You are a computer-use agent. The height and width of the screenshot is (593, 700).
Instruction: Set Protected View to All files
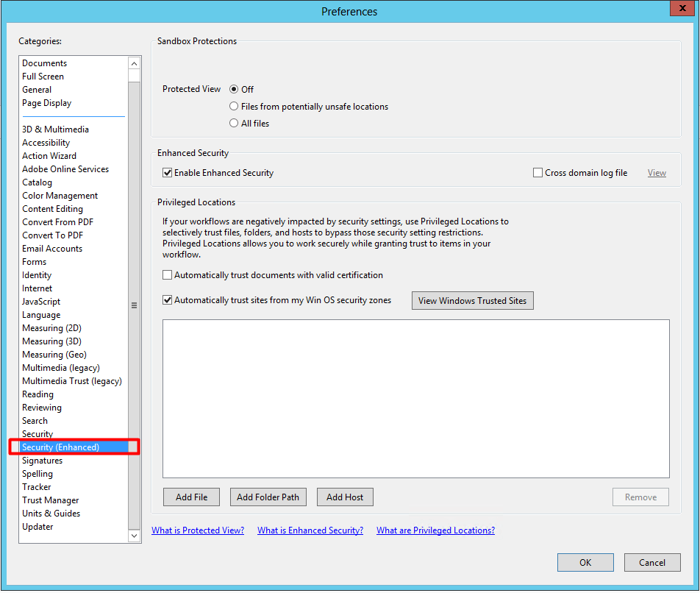(x=233, y=123)
